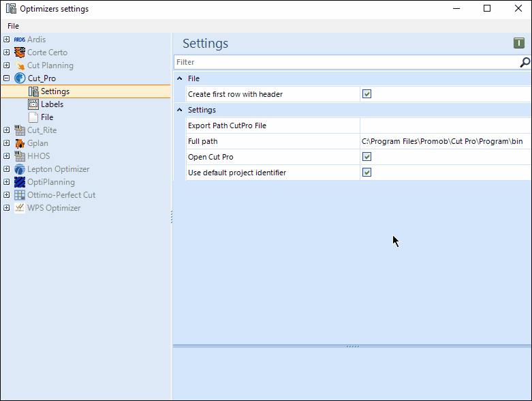Expand the Ardis tree node

click(6, 40)
